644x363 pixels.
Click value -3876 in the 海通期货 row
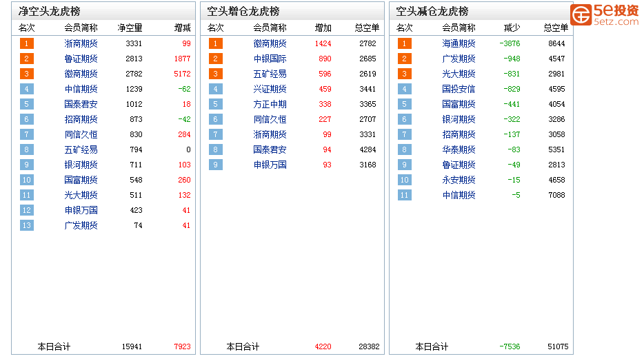[510, 43]
